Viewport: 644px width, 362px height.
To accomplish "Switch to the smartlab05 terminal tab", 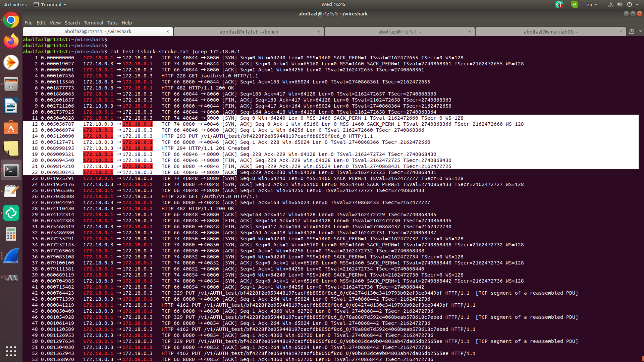I will coord(550,32).
